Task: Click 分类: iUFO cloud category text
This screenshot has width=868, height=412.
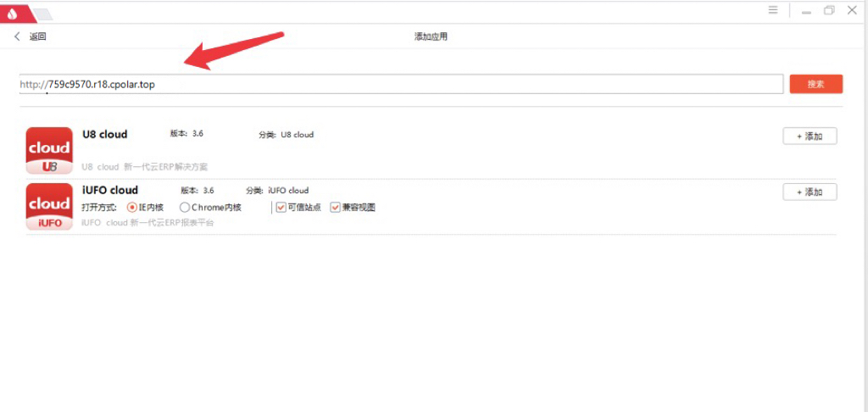Action: coord(277,191)
